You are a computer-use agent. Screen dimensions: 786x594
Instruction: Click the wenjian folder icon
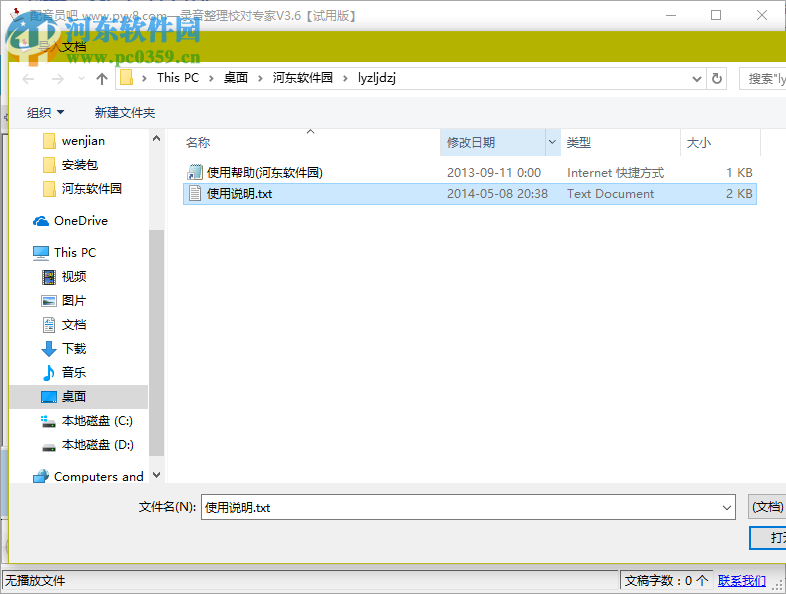tap(49, 141)
